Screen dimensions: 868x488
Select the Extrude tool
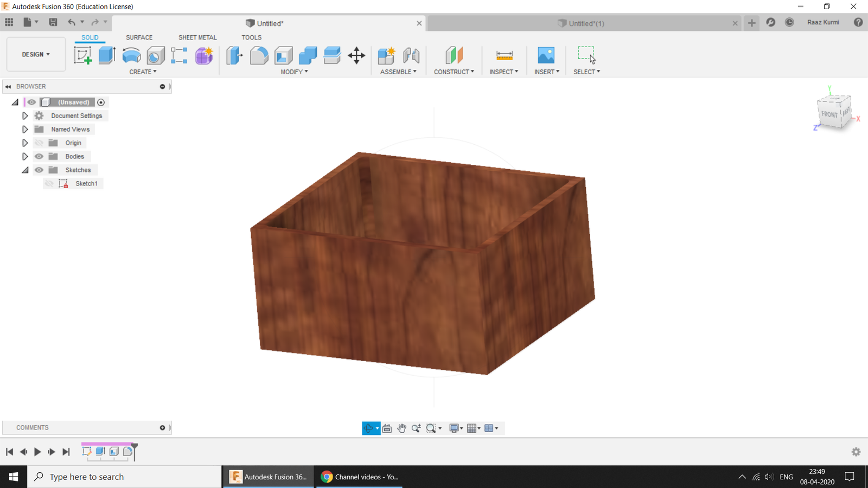(x=107, y=55)
